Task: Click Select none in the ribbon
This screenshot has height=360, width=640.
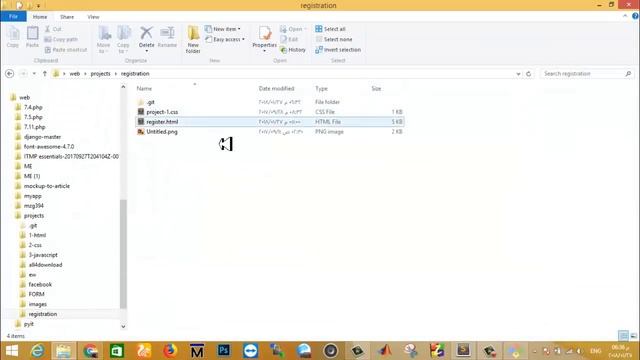Action: click(334, 39)
